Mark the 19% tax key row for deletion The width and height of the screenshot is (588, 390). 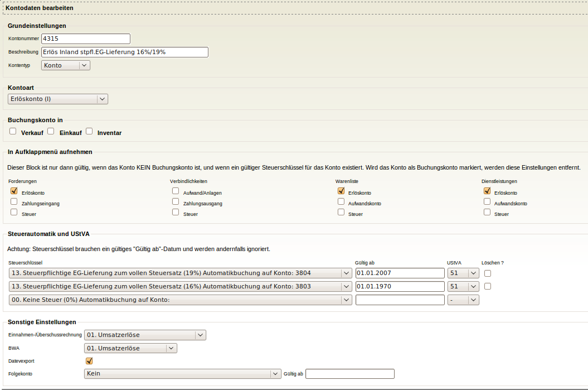click(488, 273)
